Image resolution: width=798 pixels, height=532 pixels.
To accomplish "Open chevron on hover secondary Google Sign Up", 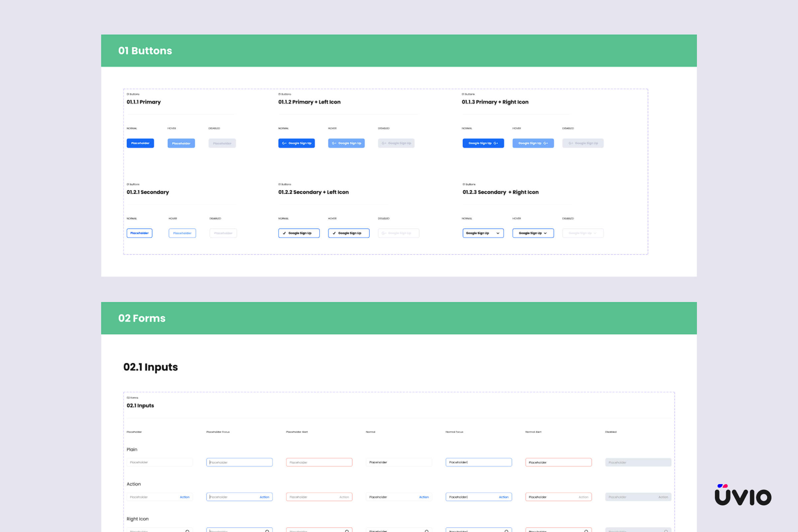I will click(x=545, y=233).
